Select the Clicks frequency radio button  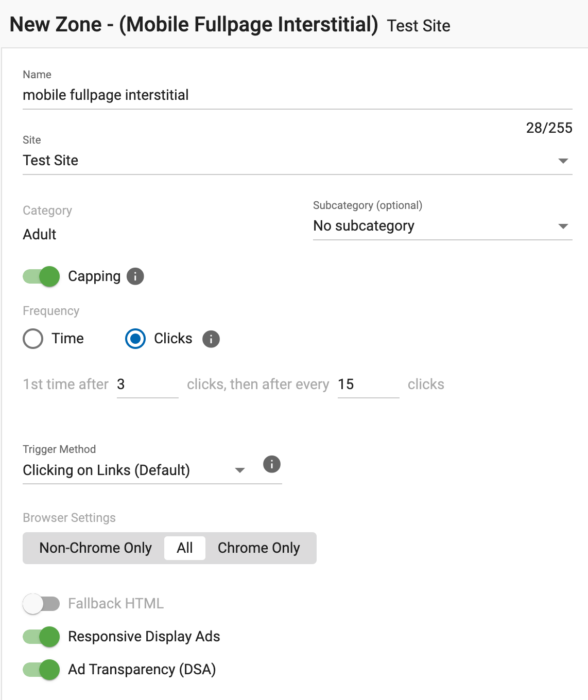(135, 339)
